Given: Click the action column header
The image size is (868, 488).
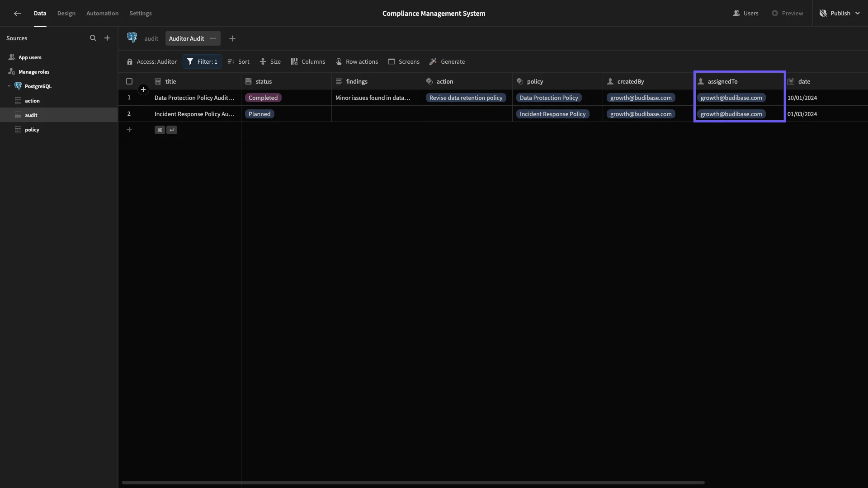Looking at the screenshot, I should 467,82.
